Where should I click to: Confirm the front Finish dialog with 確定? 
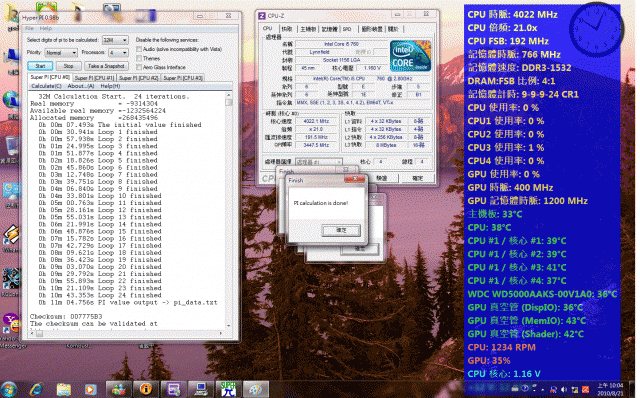tap(341, 230)
